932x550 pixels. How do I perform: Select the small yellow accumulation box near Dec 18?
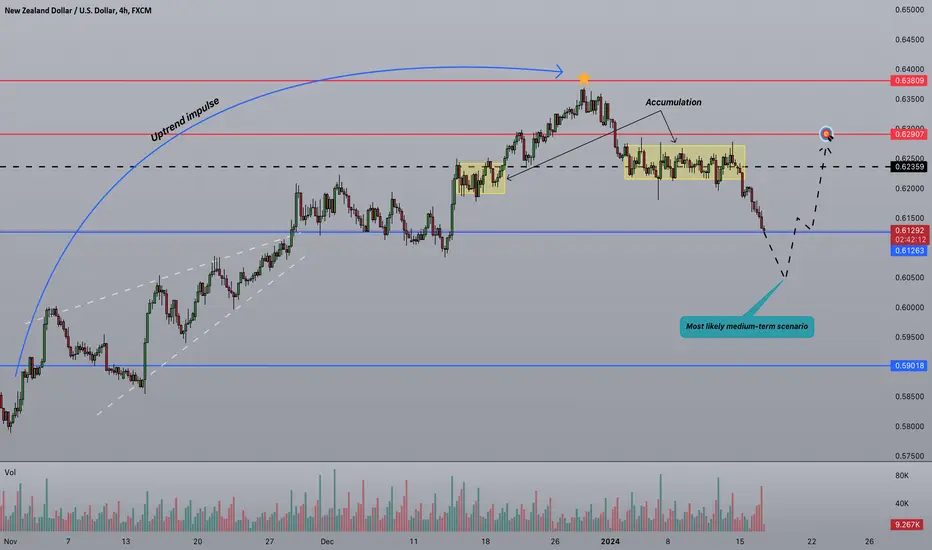[480, 178]
